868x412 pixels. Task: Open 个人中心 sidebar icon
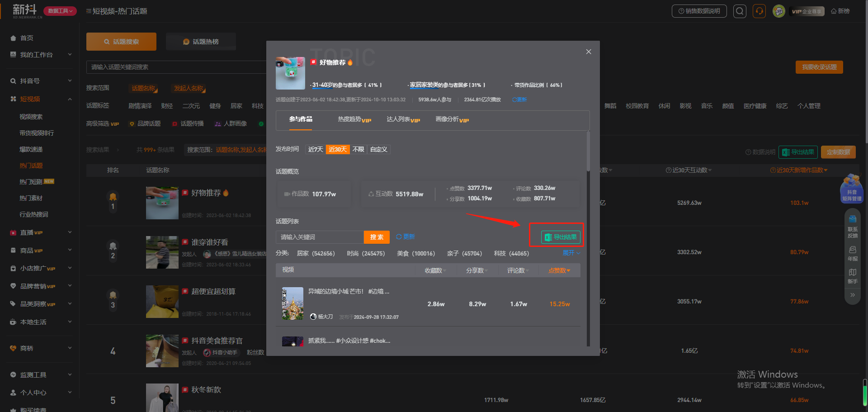click(x=13, y=393)
